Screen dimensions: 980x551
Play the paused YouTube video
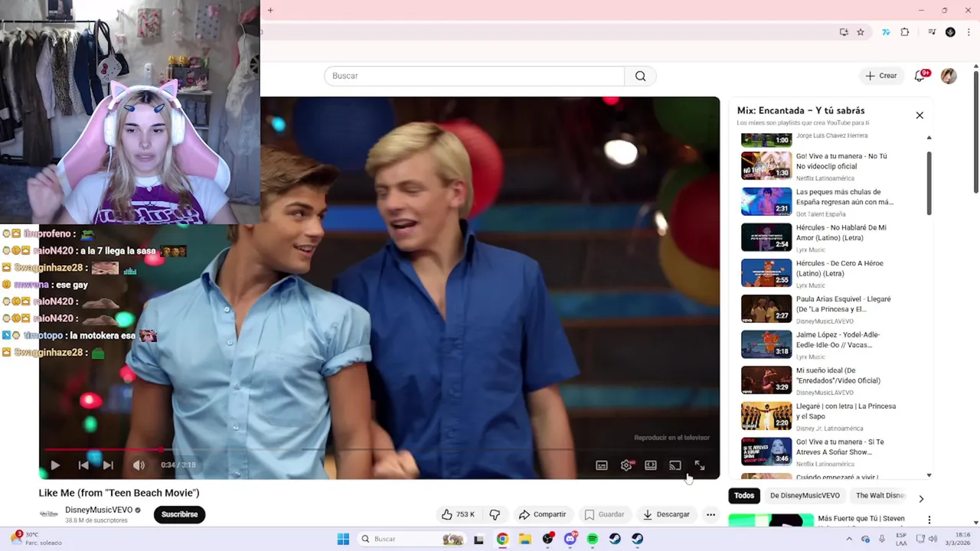click(x=55, y=465)
